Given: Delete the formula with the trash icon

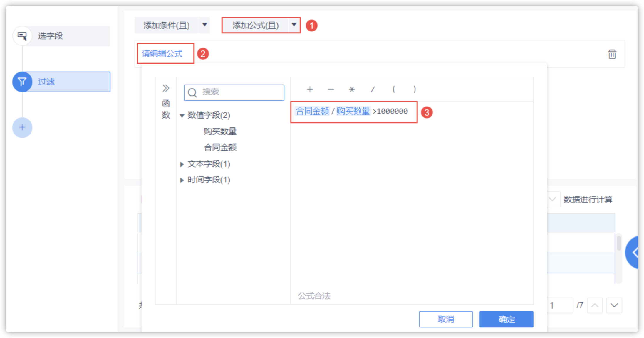Looking at the screenshot, I should click(612, 54).
